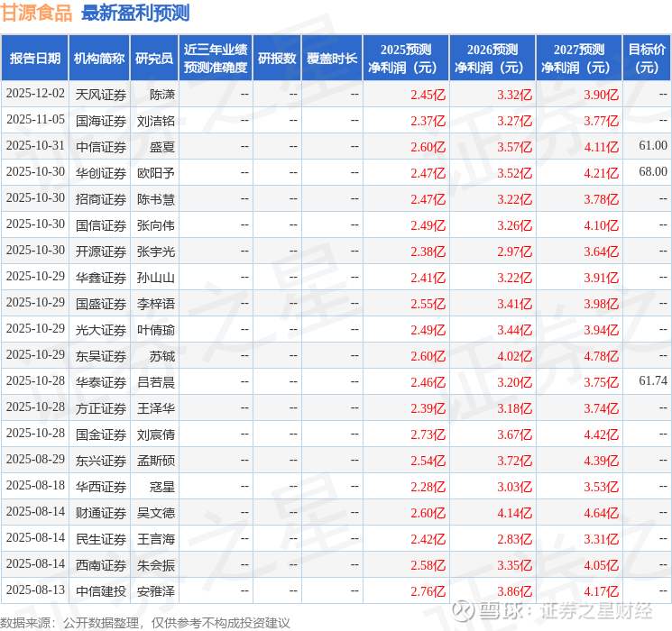672x631 pixels.
Task: Select the 研报数 column header
Action: tap(277, 58)
